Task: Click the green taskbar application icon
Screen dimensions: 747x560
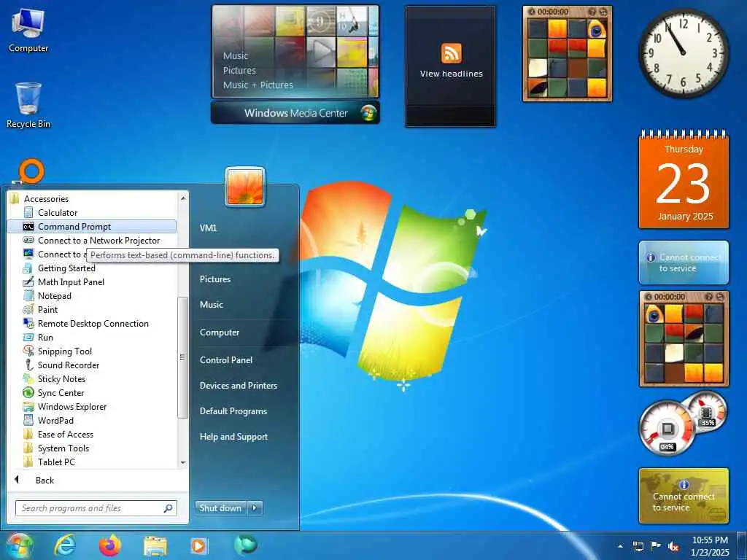Action: pos(245,545)
